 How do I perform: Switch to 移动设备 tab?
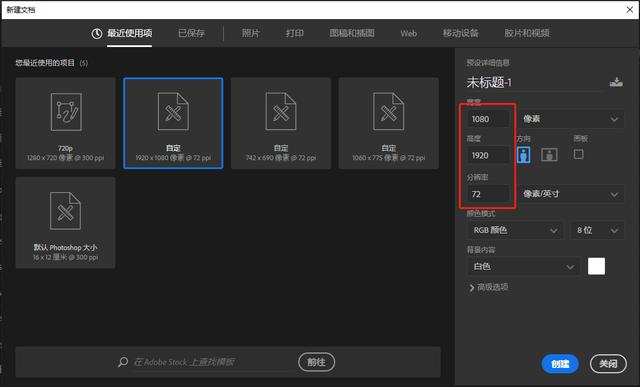coord(460,33)
